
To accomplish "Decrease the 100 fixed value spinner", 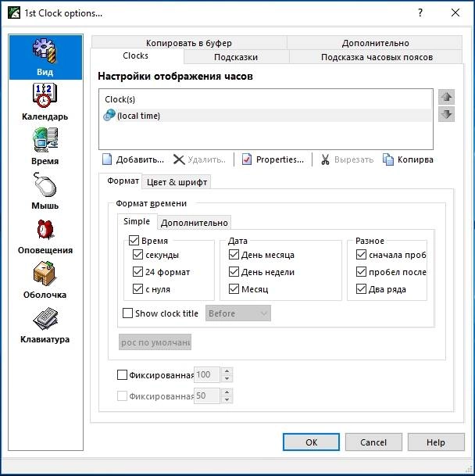I will (x=227, y=378).
